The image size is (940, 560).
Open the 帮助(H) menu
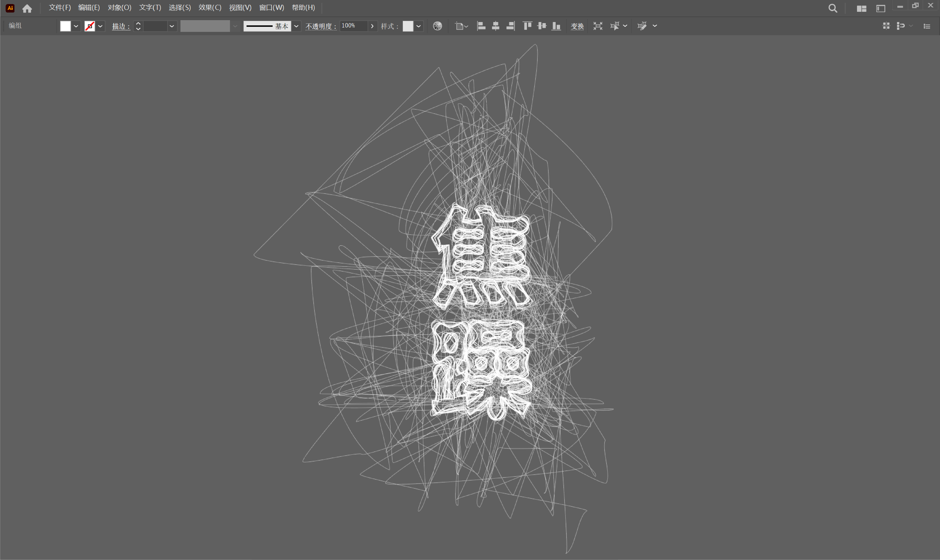tap(303, 8)
